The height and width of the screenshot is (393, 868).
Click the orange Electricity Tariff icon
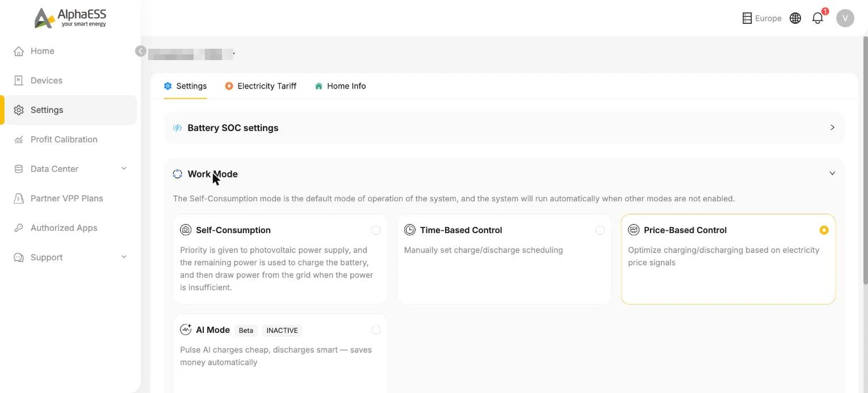(229, 86)
